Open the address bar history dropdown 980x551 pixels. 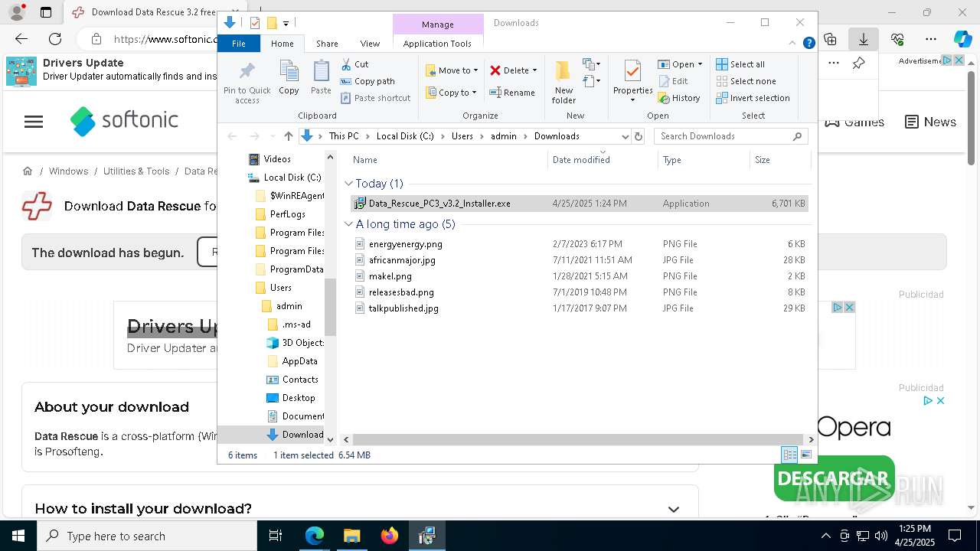click(625, 136)
